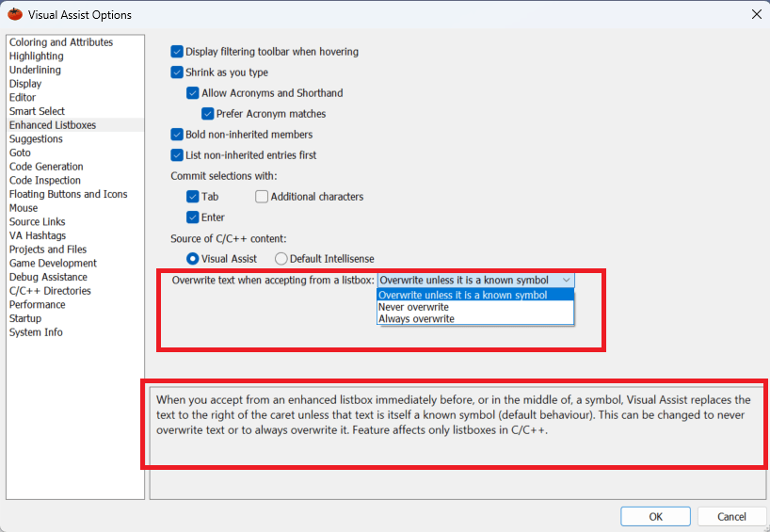Open the Coloring and Attributes category

point(61,42)
